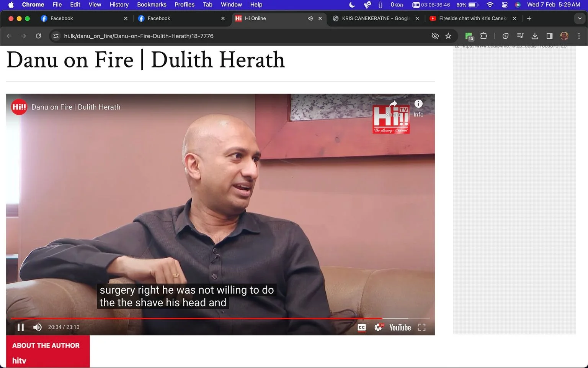The height and width of the screenshot is (368, 588).
Task: Pause the YouTube video playback
Action: click(21, 327)
